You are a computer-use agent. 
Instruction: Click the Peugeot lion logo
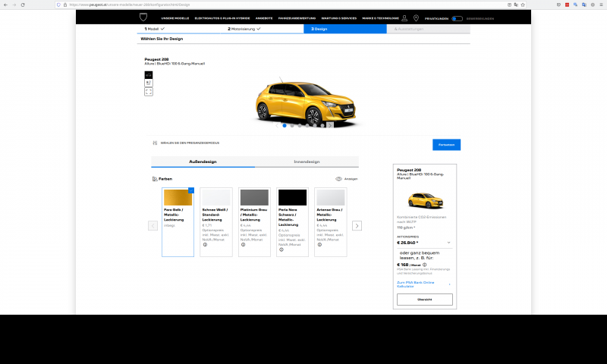[143, 17]
